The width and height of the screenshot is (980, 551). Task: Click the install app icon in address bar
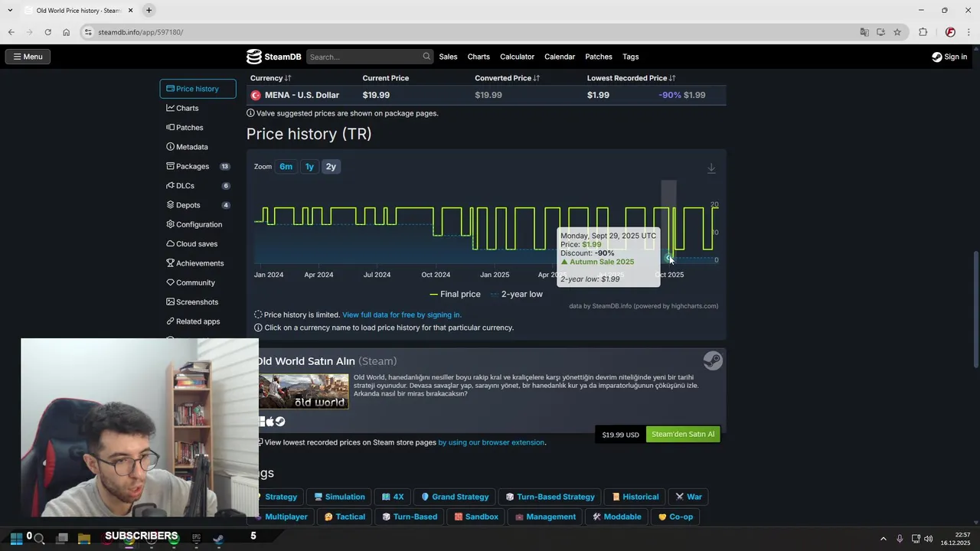(x=880, y=32)
